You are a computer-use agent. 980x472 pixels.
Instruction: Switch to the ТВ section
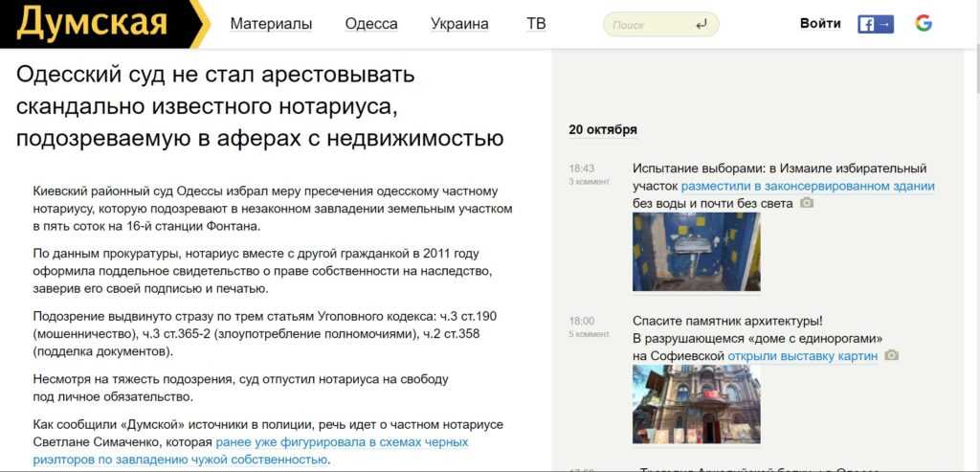536,24
